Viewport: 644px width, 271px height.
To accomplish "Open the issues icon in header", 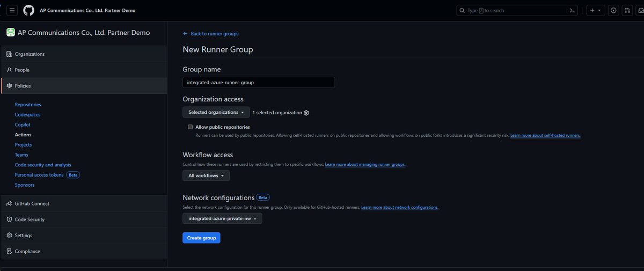I will [613, 10].
